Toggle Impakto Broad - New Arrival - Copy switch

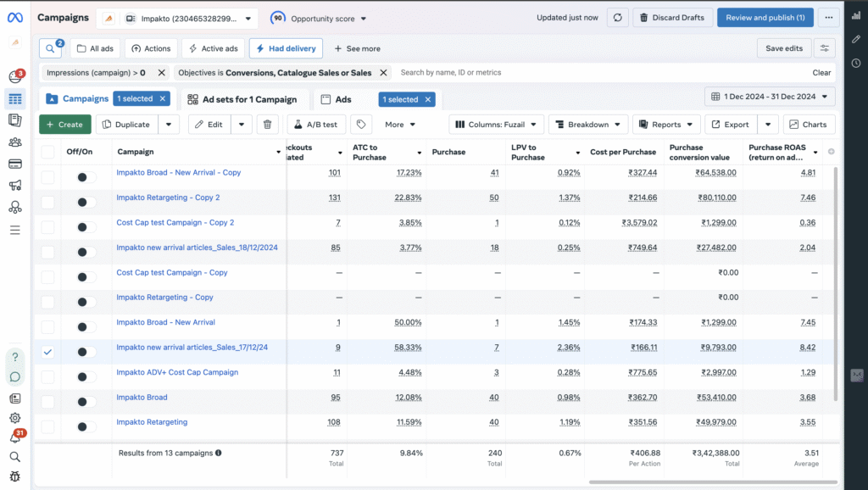pyautogui.click(x=86, y=177)
